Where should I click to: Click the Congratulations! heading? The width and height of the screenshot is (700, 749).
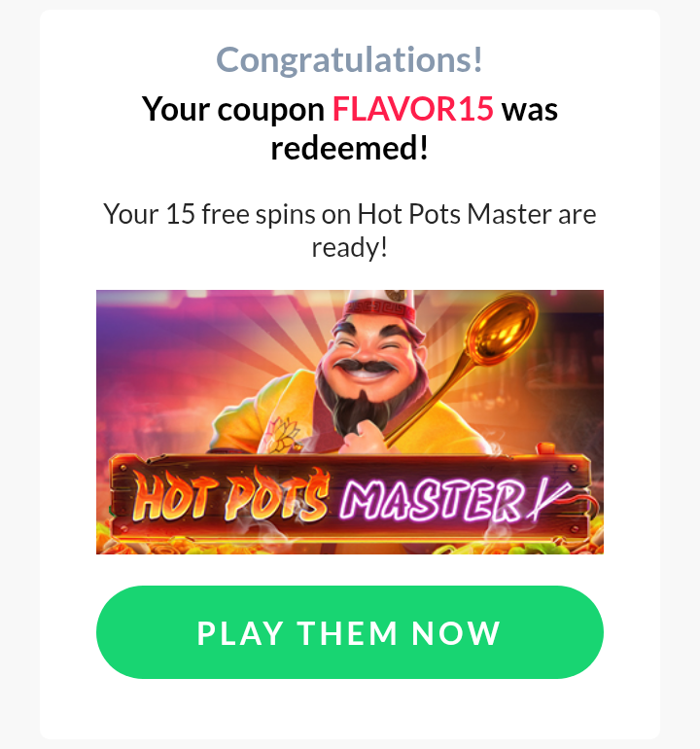[350, 59]
